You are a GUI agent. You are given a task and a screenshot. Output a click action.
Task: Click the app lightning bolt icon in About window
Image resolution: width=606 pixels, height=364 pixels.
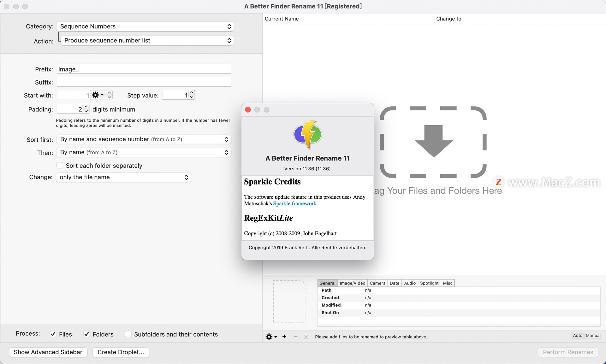[x=308, y=135]
